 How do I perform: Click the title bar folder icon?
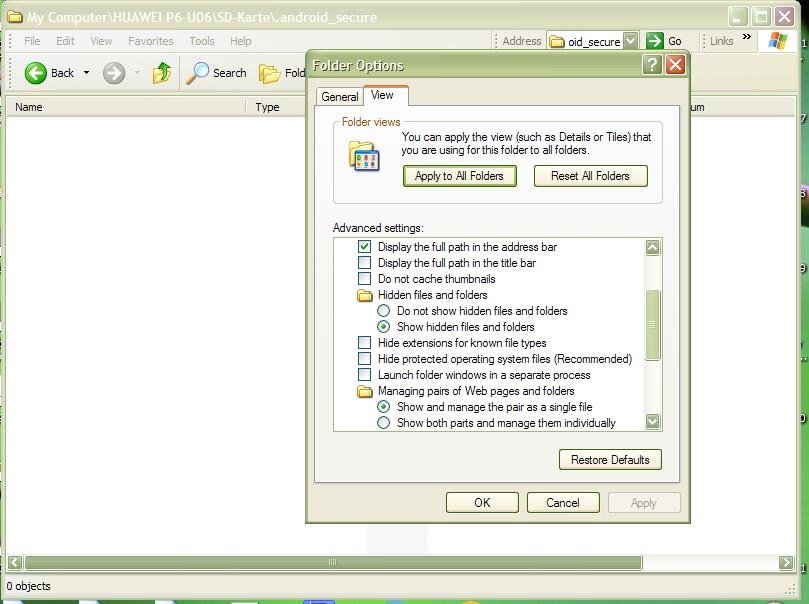tap(14, 17)
